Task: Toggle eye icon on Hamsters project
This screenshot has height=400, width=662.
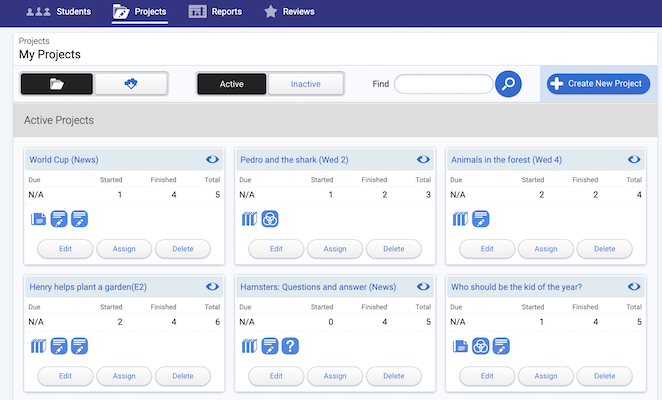Action: click(423, 286)
